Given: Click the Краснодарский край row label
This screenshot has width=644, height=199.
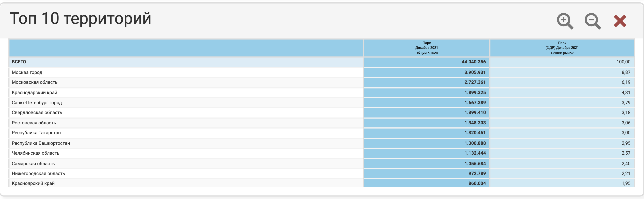Looking at the screenshot, I should click(34, 93).
